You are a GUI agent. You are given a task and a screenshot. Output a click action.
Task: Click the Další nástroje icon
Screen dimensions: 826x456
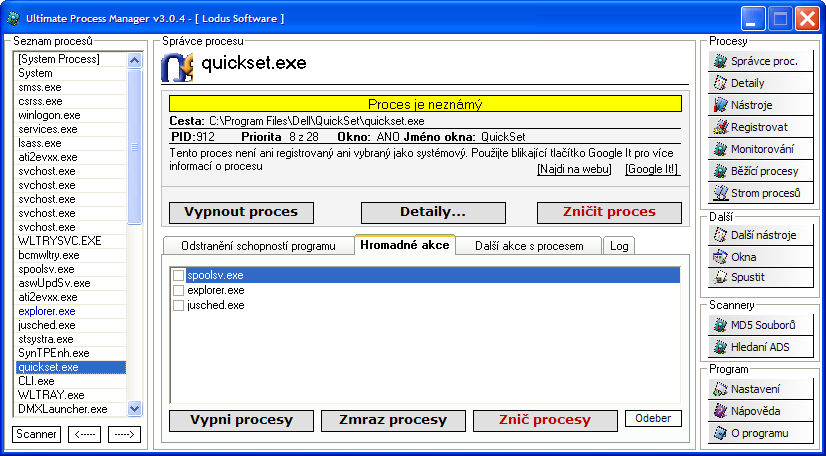click(720, 235)
